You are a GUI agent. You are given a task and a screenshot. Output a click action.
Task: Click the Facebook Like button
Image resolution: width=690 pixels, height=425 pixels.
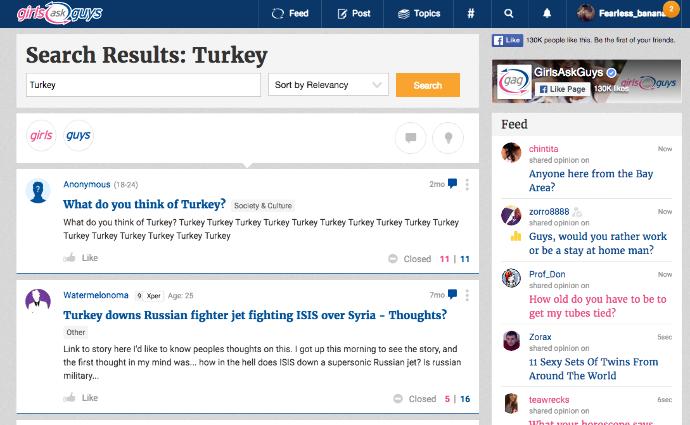(x=507, y=40)
